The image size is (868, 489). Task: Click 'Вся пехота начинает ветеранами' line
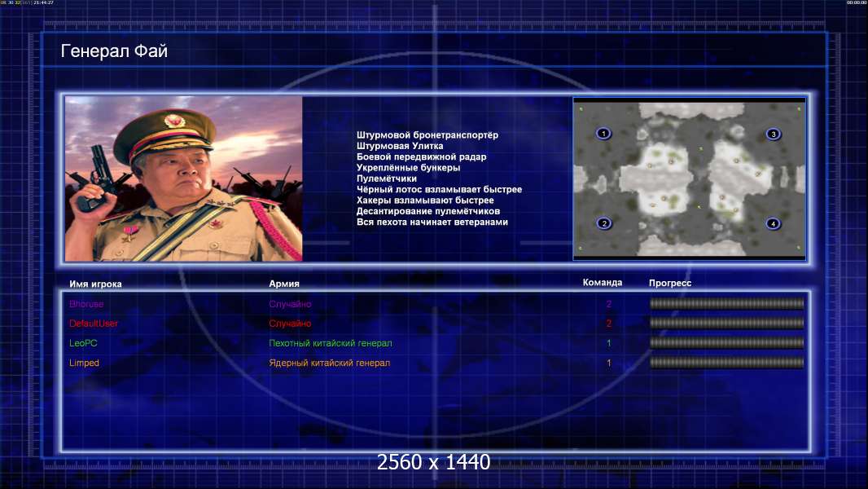point(432,222)
